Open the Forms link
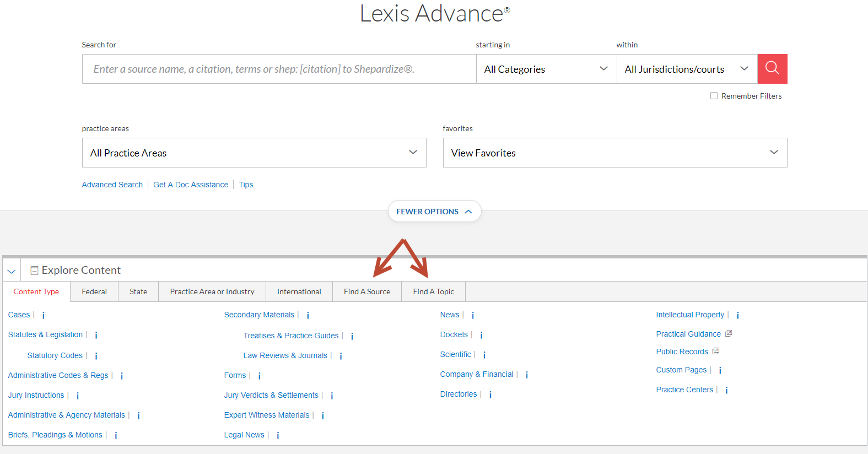 235,375
